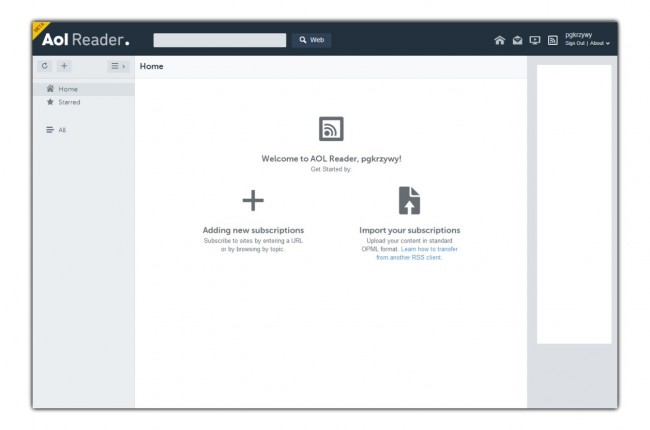The height and width of the screenshot is (430, 650).
Task: Open the home icon in header
Action: coord(500,40)
